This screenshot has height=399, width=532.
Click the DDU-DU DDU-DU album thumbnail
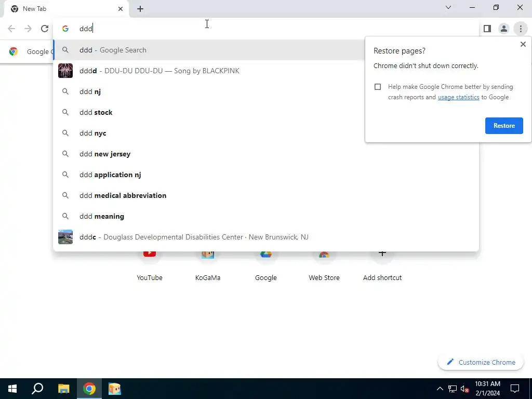tap(65, 71)
